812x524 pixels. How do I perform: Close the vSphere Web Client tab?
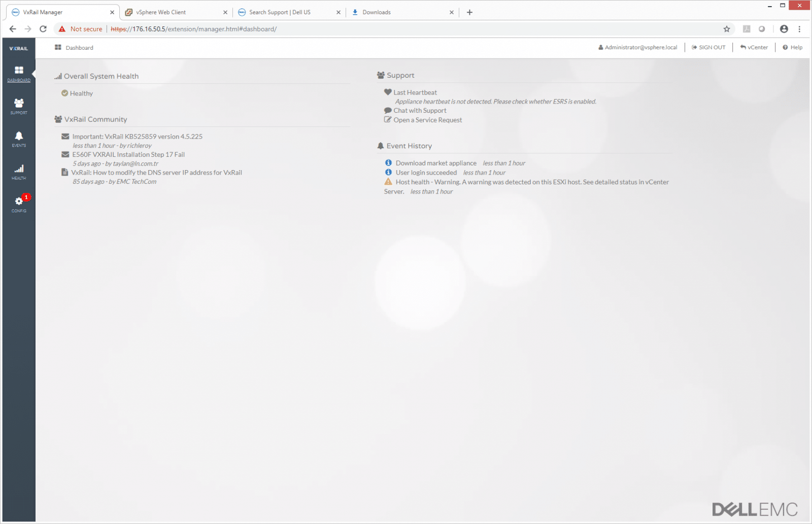(x=225, y=12)
